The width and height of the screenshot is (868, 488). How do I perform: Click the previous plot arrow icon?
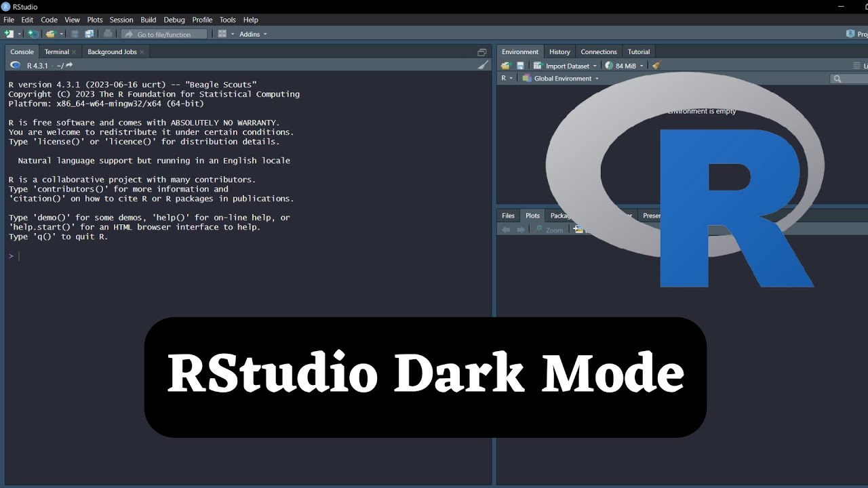tap(506, 230)
